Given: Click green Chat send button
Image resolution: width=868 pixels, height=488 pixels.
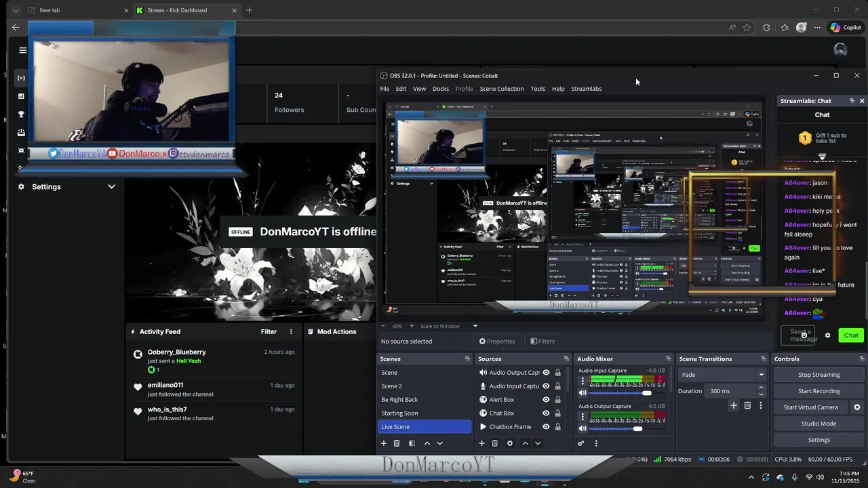Looking at the screenshot, I should (x=851, y=335).
